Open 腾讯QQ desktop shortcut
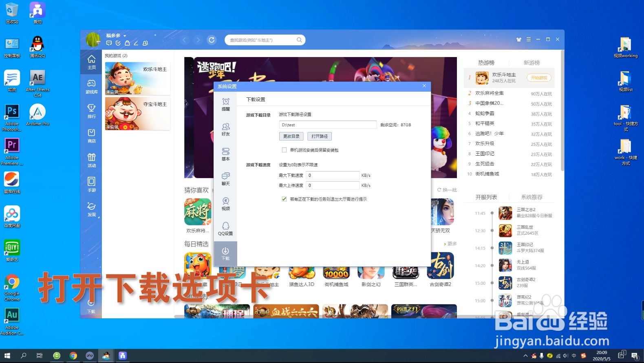This screenshot has width=644, height=363. [x=37, y=47]
